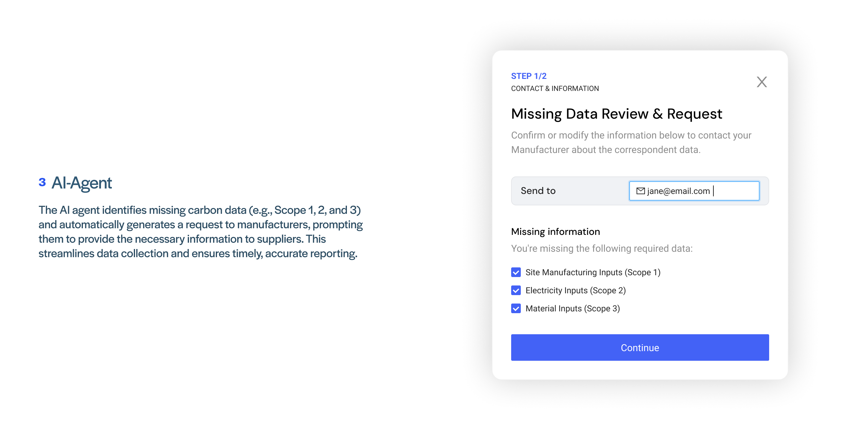Click the AI agent description paragraph

(x=200, y=232)
